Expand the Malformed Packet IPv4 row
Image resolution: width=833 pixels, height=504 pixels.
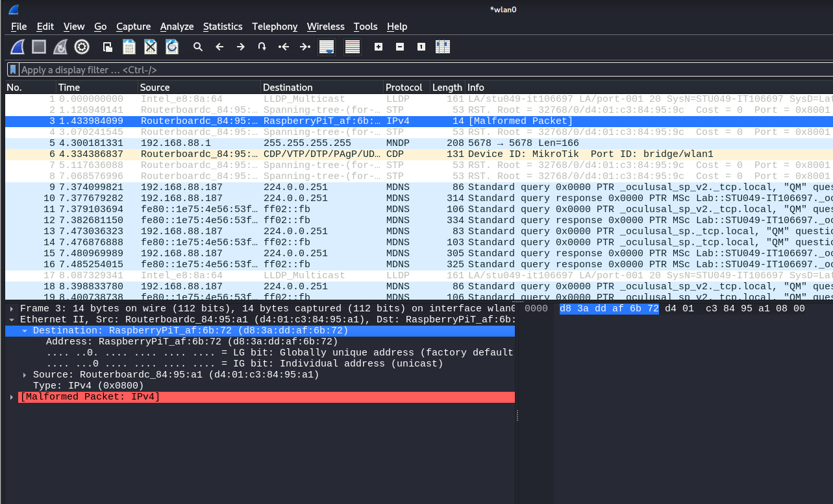(x=12, y=397)
